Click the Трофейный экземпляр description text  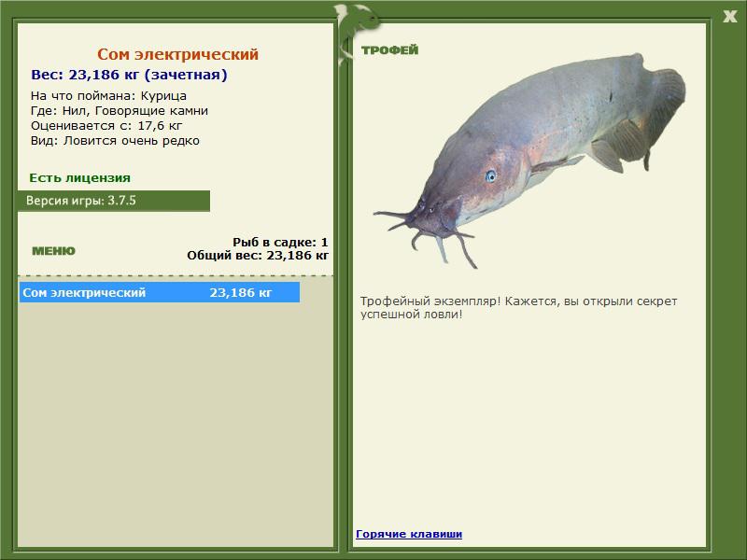pyautogui.click(x=518, y=308)
